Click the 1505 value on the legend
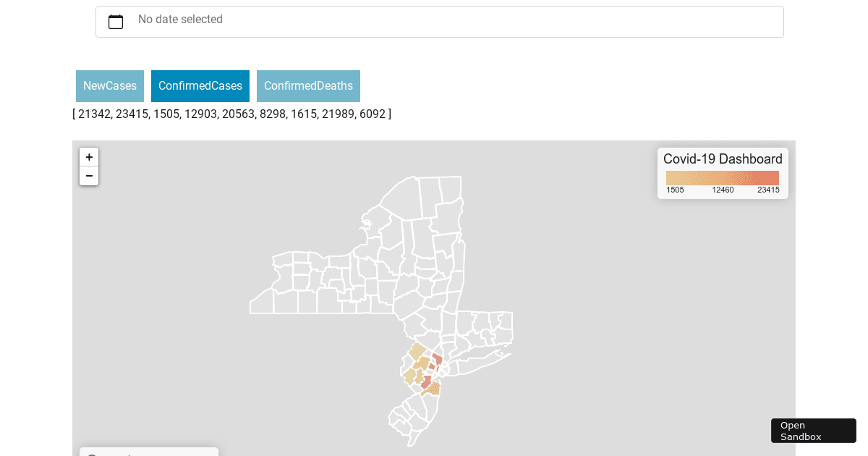 [675, 190]
